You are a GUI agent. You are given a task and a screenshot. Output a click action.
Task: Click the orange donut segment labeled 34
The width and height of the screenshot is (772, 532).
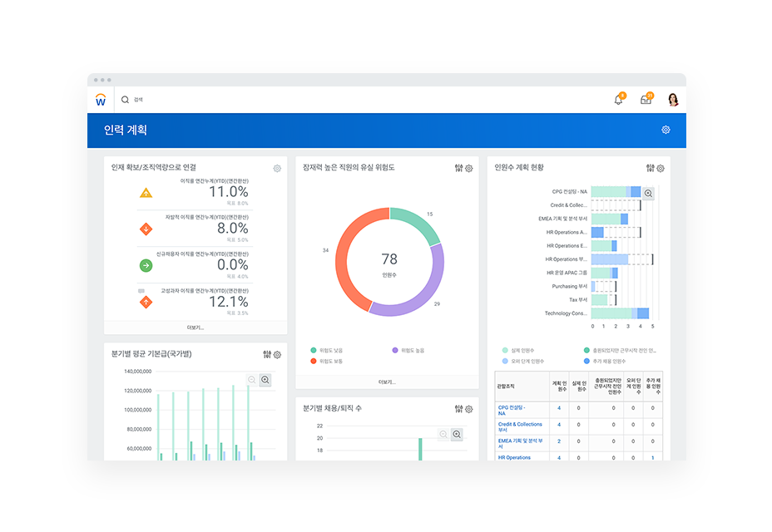coord(345,258)
